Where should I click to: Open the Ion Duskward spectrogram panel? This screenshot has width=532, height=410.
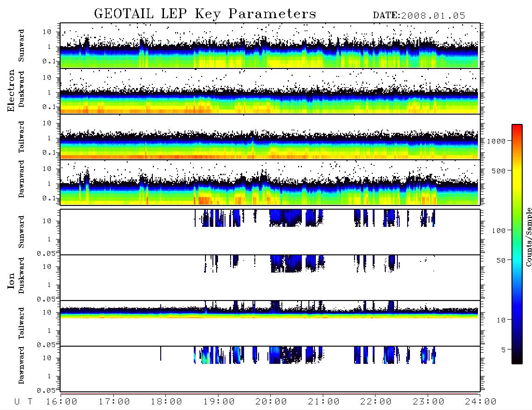click(270, 278)
